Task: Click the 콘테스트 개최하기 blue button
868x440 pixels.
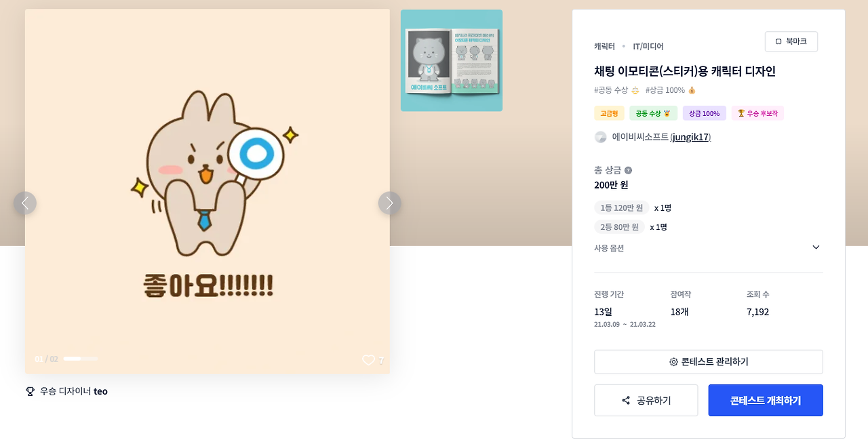Action: coord(766,401)
